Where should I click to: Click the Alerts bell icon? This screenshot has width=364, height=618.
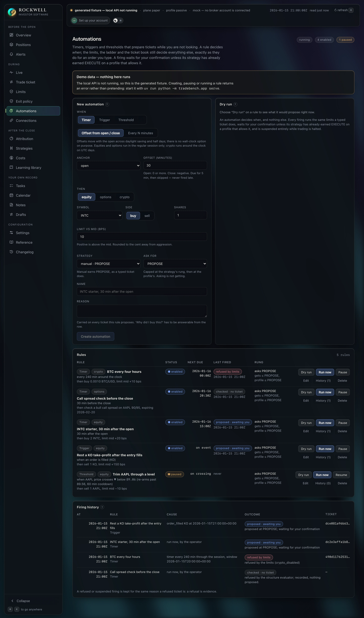[x=11, y=54]
